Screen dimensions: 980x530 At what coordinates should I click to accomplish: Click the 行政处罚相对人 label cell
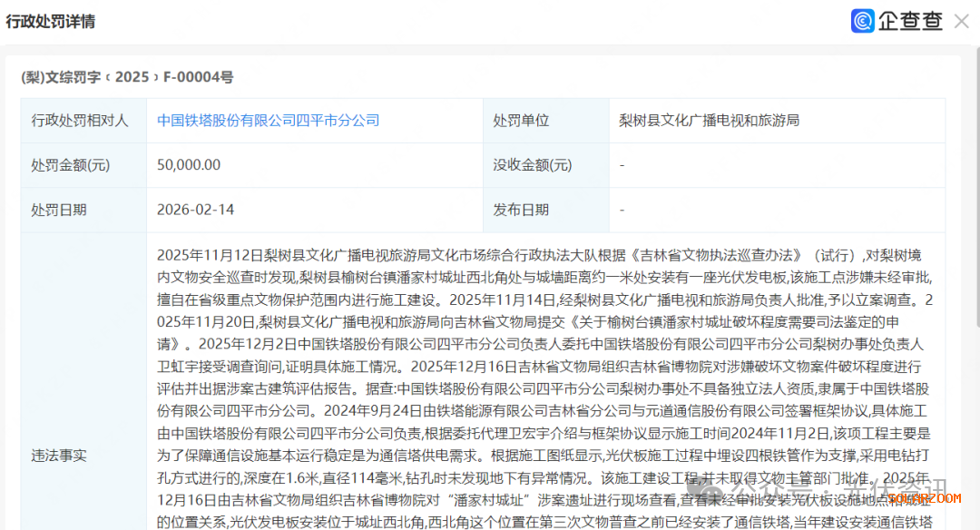pyautogui.click(x=80, y=121)
